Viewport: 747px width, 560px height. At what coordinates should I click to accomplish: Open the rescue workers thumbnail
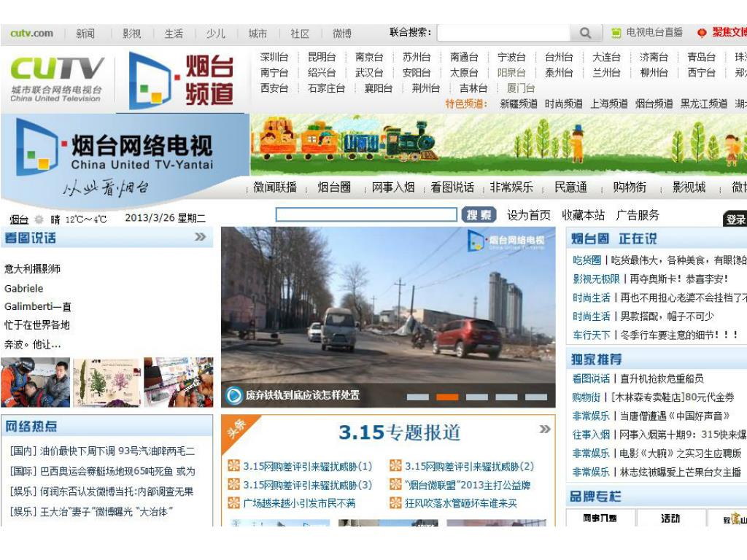[x=36, y=382]
